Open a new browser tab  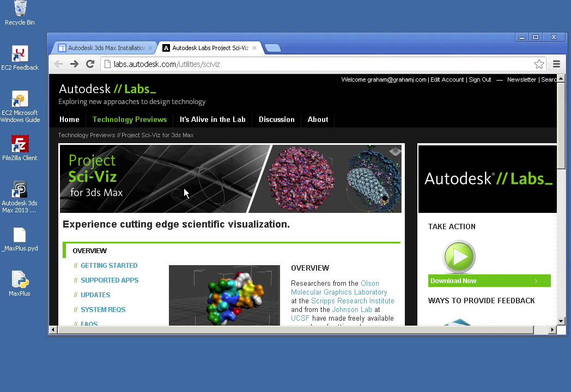coord(273,48)
